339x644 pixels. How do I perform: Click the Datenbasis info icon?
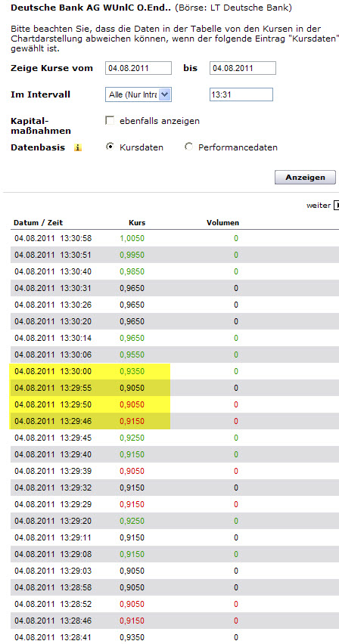pos(78,148)
